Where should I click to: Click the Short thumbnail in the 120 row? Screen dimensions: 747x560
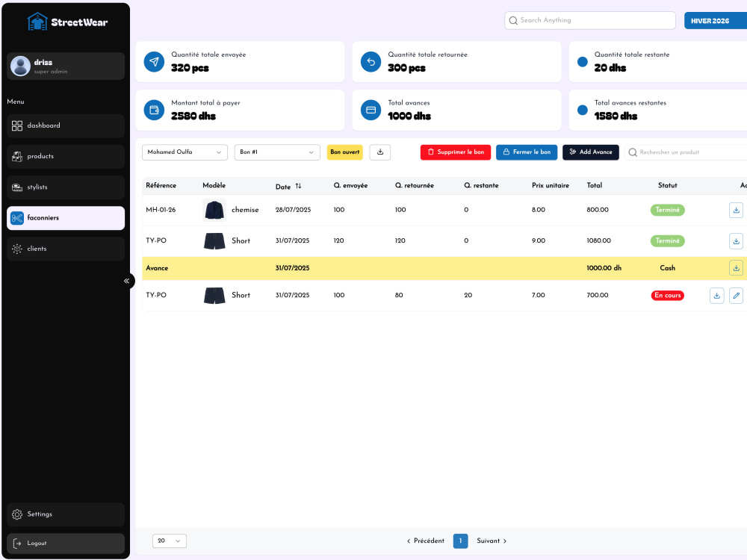[214, 241]
